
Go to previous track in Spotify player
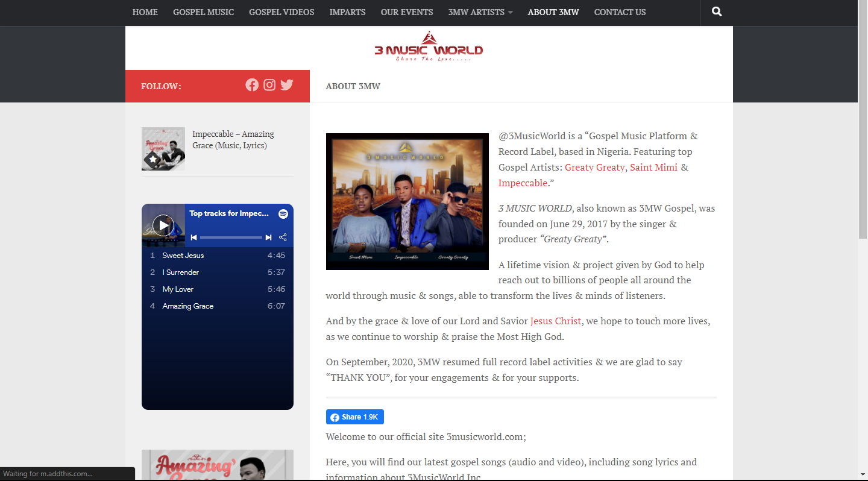click(193, 237)
